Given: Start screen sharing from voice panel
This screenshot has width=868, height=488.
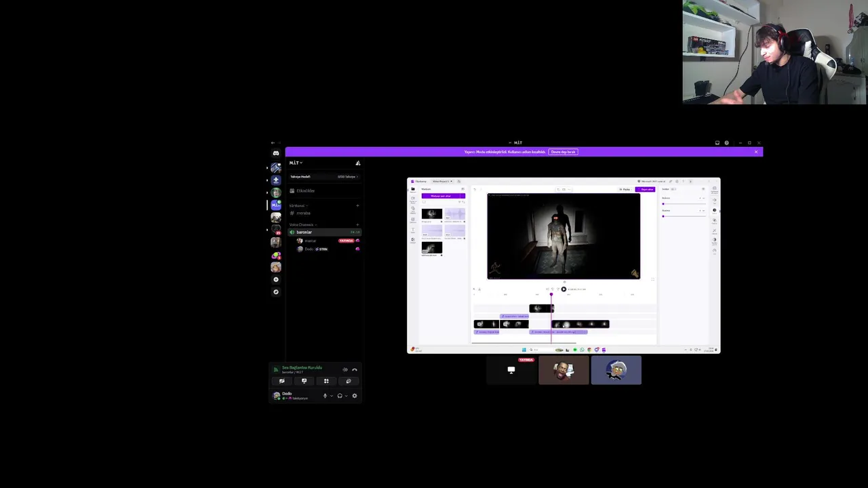Looking at the screenshot, I should 304,381.
